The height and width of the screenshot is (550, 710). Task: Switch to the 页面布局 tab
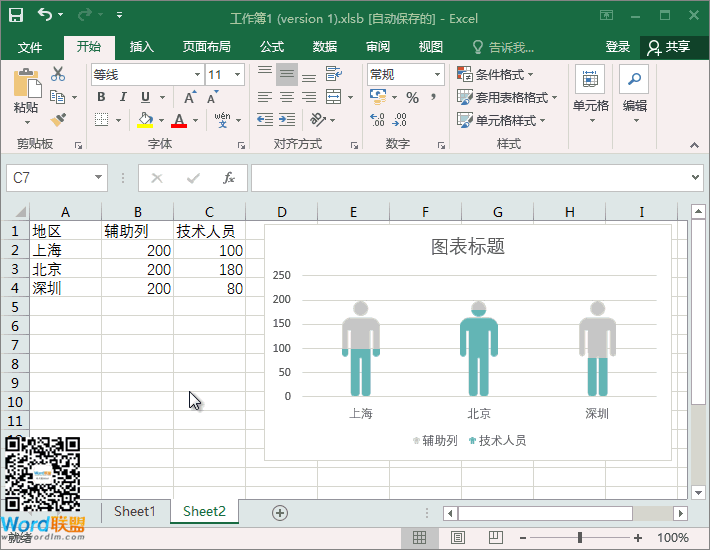[x=206, y=47]
